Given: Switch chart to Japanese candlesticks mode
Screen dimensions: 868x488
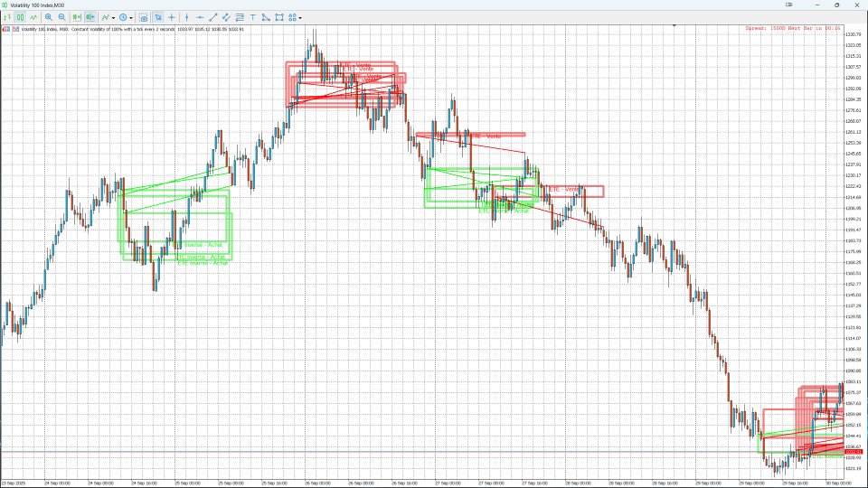Looking at the screenshot, I should tap(20, 17).
